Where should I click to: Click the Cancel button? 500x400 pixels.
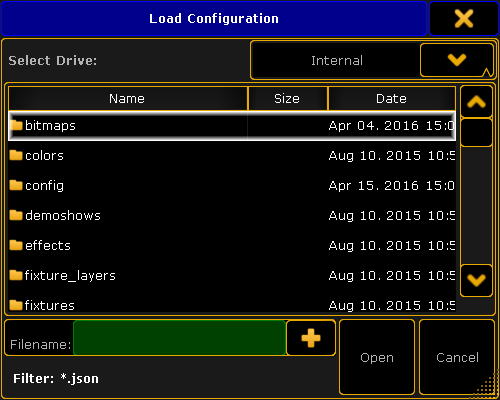457,357
